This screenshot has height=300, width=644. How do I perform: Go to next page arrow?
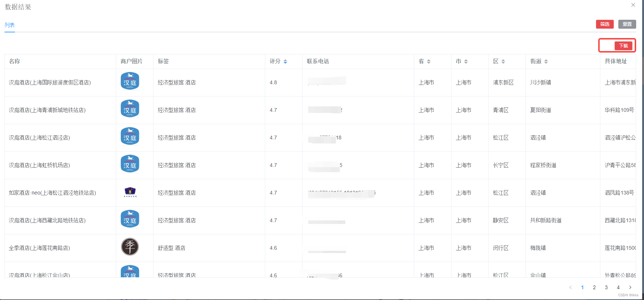pos(630,287)
